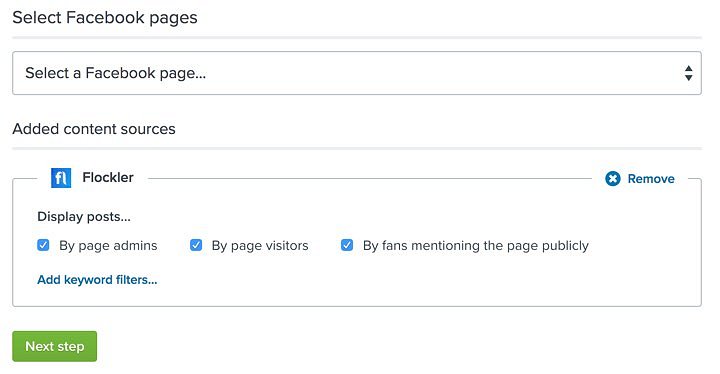Open Add keyword filters

coord(97,279)
